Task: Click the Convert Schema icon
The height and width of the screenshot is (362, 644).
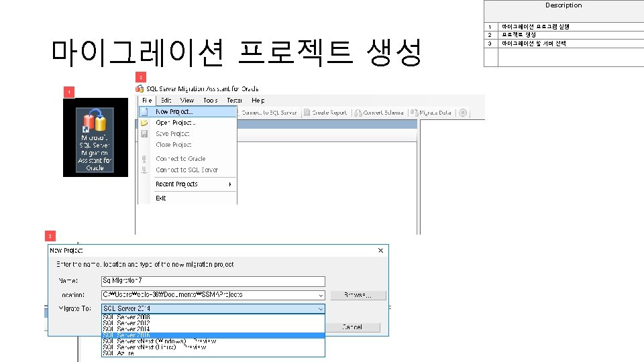Action: [x=358, y=113]
